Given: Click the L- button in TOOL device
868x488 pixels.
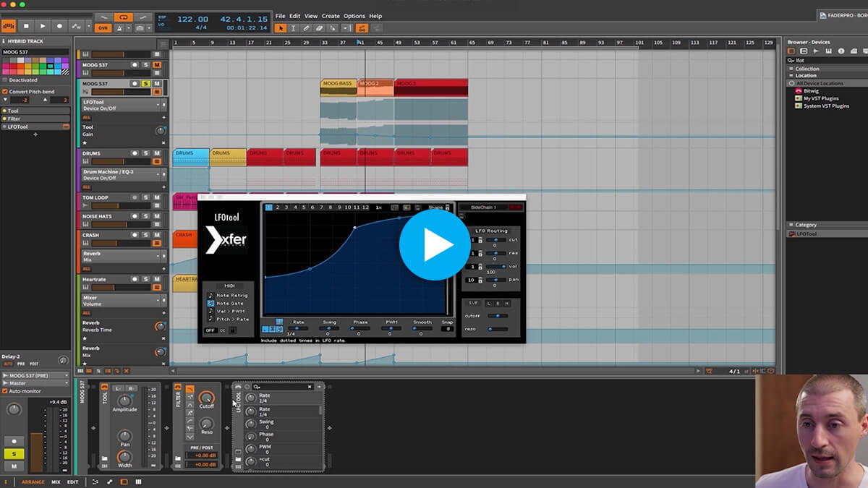Looking at the screenshot, I should click(118, 388).
